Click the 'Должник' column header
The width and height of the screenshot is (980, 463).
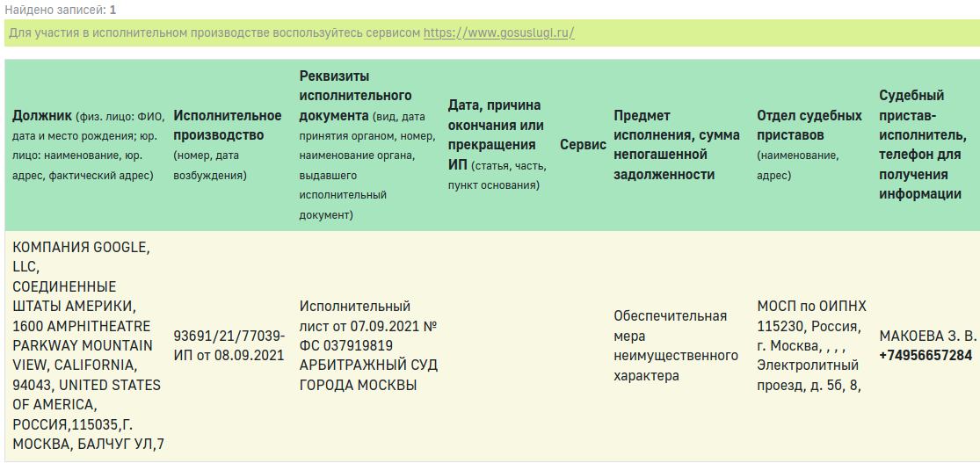pos(88,146)
